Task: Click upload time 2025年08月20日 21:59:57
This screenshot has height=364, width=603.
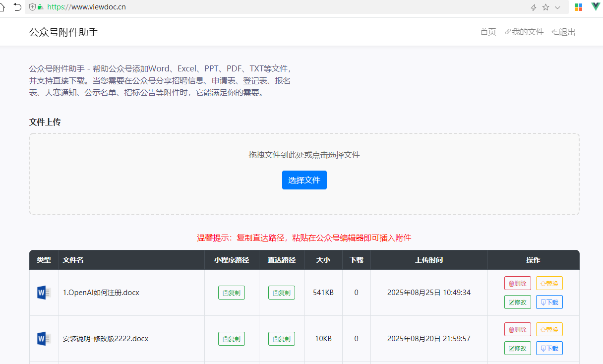Action: (429, 339)
